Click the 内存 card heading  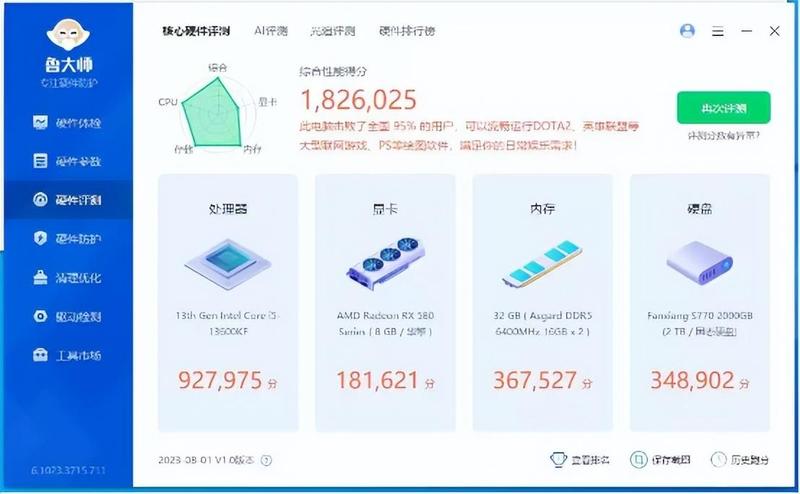pos(542,209)
